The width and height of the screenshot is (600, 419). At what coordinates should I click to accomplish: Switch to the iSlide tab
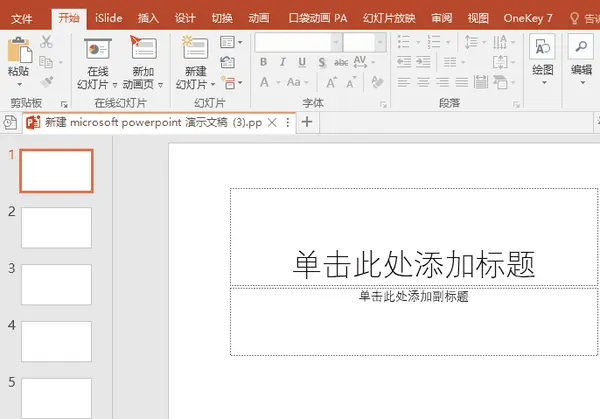coord(109,18)
